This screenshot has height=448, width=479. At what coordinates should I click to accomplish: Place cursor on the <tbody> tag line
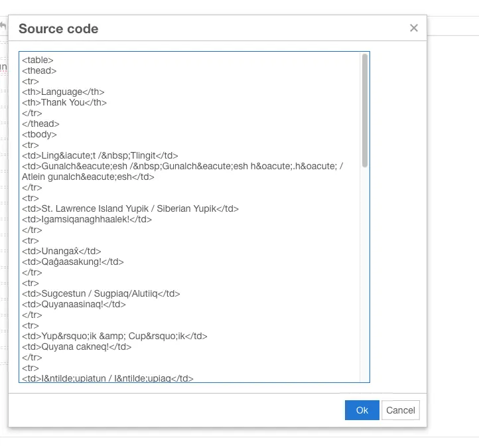pos(39,134)
